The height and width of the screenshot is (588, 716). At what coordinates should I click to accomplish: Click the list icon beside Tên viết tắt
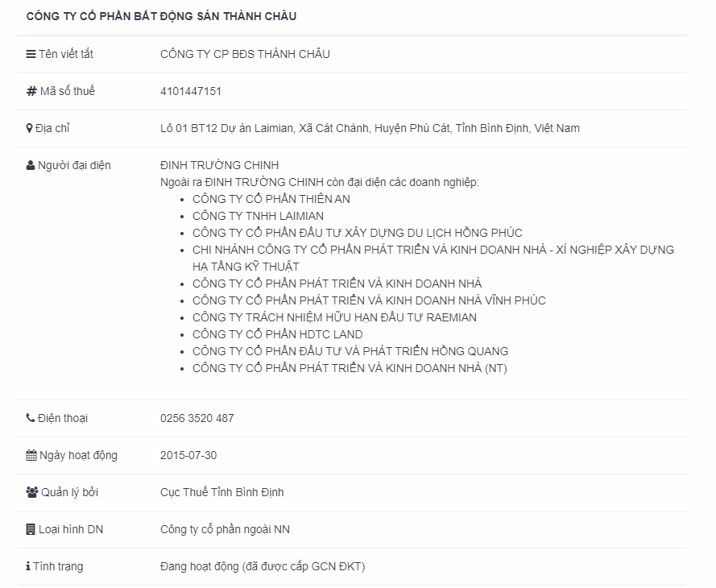point(31,54)
